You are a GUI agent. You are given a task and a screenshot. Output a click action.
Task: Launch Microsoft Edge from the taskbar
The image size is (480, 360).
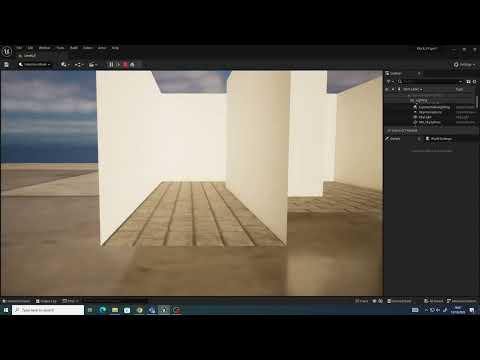click(x=103, y=310)
